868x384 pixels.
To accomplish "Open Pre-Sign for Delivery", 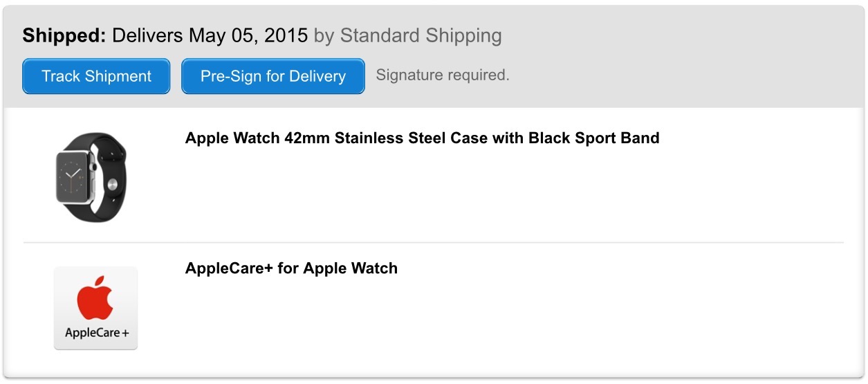I will (273, 76).
